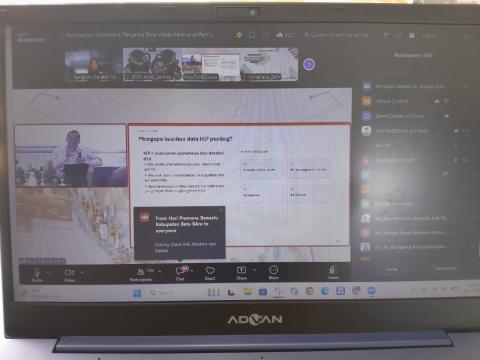Open the Participants panel button
The height and width of the screenshot is (360, 480).
141,275
